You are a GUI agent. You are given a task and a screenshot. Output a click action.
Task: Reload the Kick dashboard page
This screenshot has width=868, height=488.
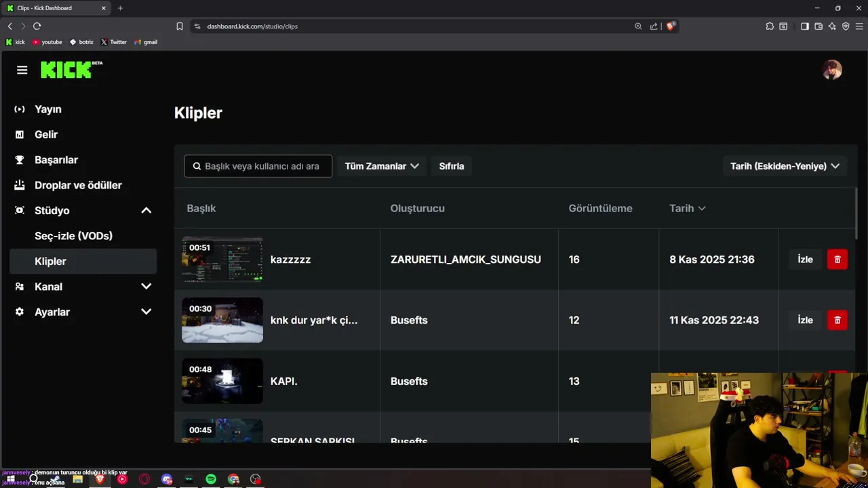tap(37, 26)
